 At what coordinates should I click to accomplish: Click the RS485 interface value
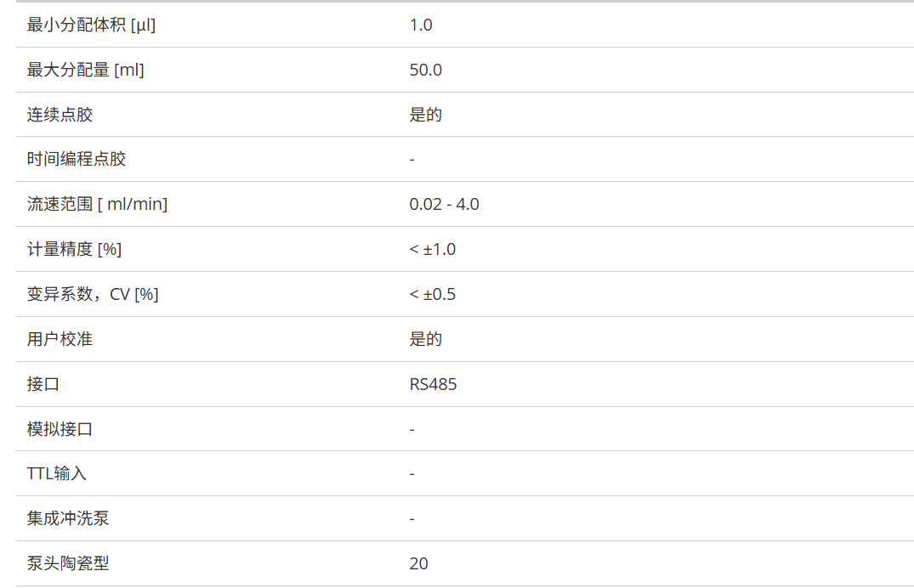(x=433, y=384)
